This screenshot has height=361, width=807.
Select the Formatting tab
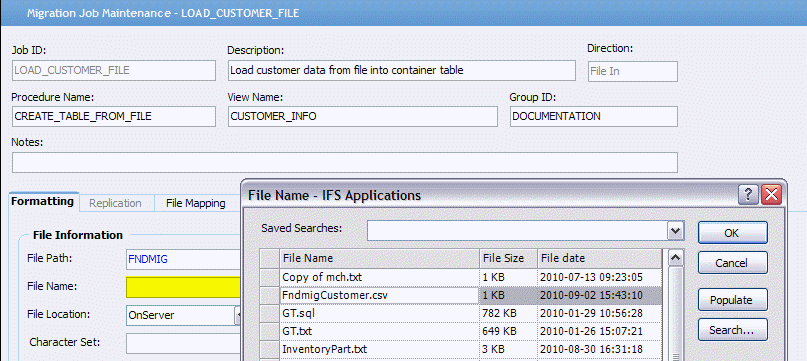coord(42,201)
